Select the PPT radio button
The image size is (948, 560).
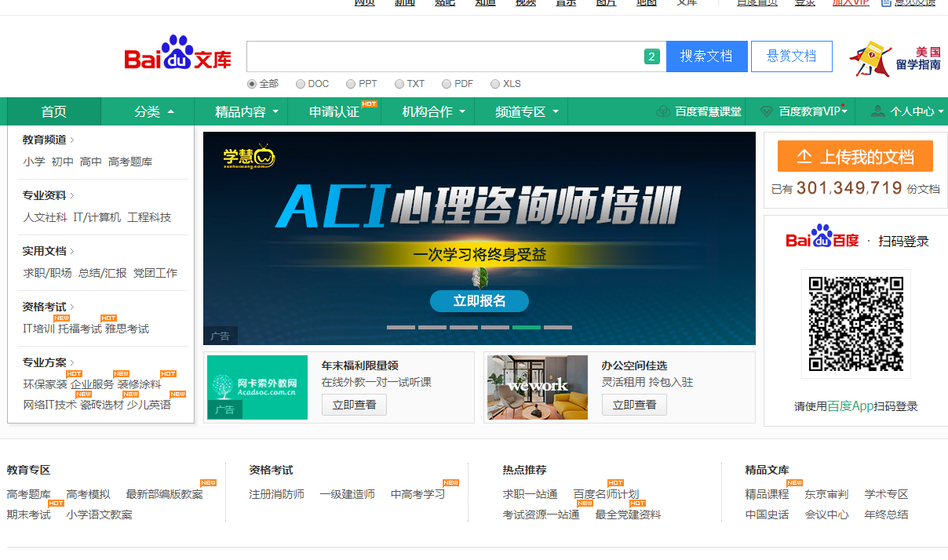[x=351, y=84]
